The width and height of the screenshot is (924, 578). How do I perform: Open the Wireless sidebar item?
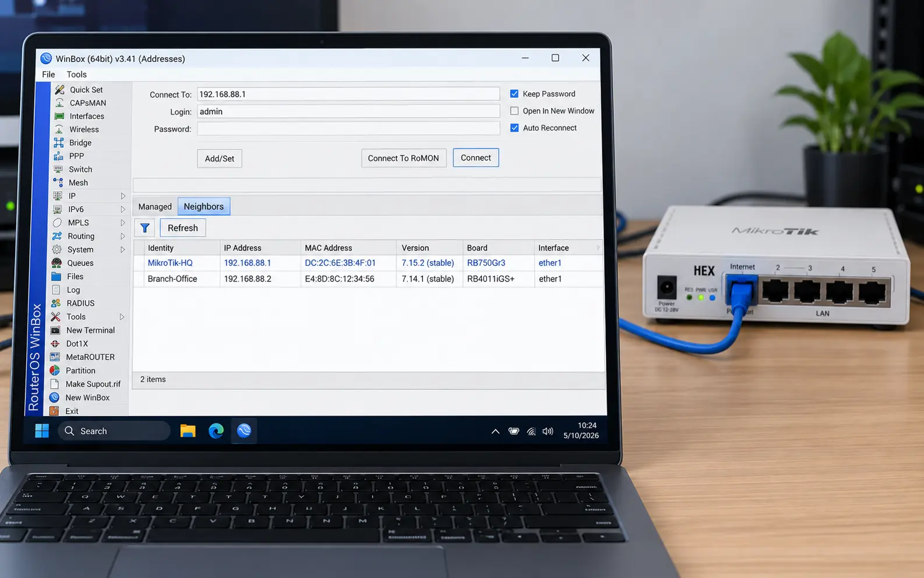84,129
